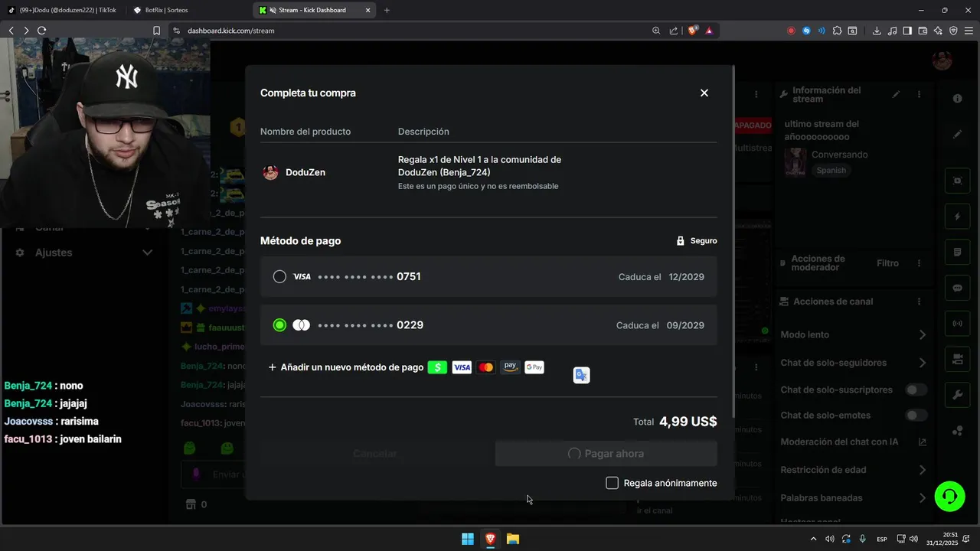Check the Regala anónimamente checkbox
The width and height of the screenshot is (980, 551).
612,483
